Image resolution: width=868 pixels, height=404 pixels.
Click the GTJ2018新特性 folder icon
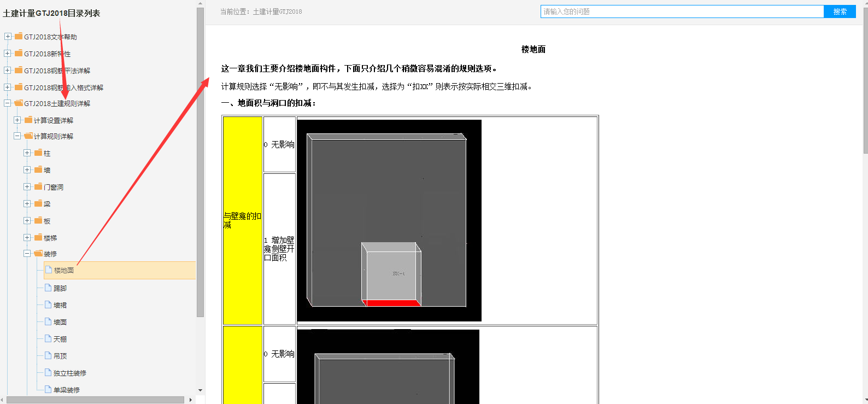(x=19, y=54)
